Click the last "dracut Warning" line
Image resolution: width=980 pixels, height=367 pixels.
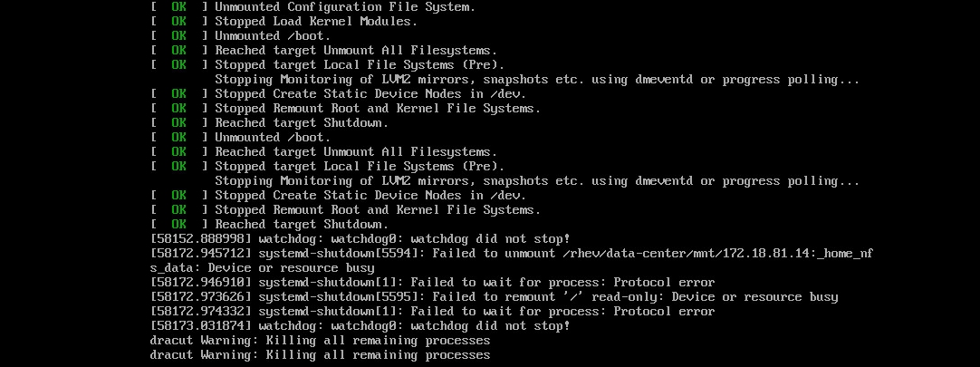320,355
